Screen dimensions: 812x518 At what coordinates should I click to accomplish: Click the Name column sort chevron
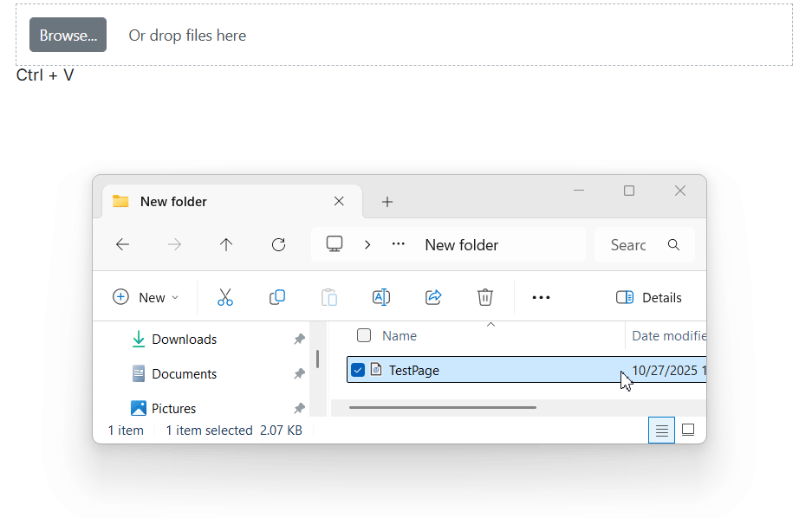click(x=490, y=323)
